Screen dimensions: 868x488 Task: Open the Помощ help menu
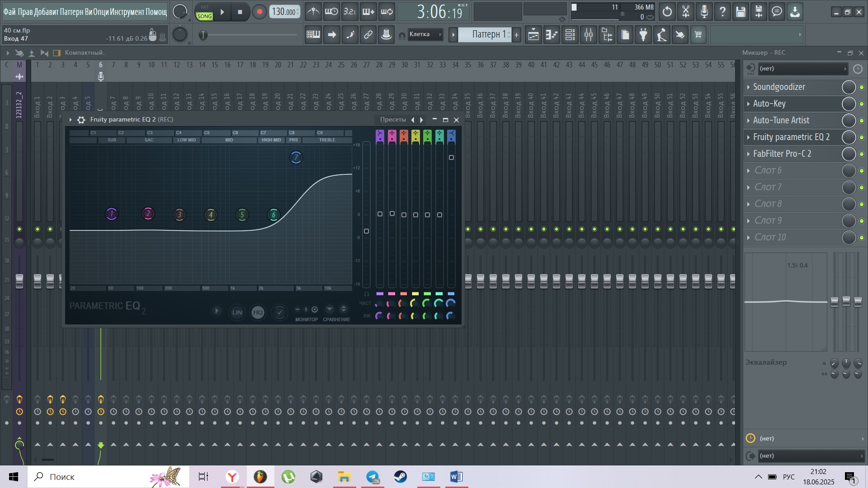[156, 12]
